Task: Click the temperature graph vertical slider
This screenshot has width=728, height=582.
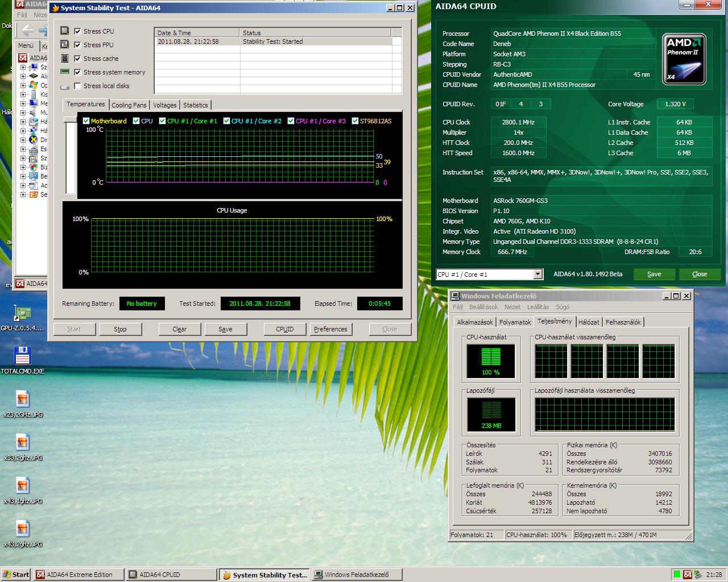Action: (x=71, y=155)
